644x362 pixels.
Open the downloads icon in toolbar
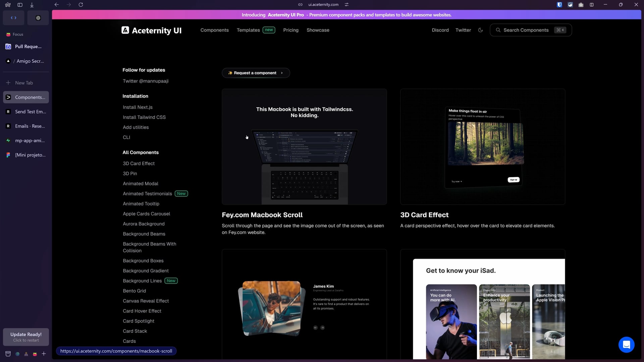coord(32,5)
